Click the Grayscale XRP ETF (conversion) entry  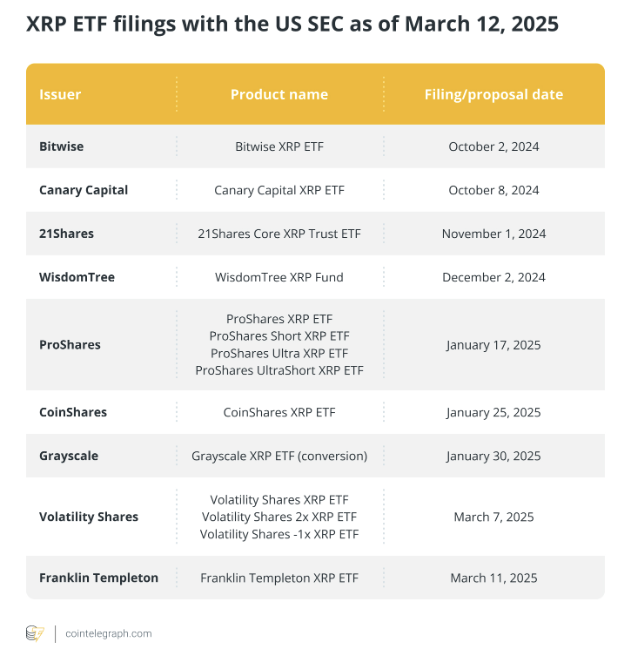tap(279, 456)
